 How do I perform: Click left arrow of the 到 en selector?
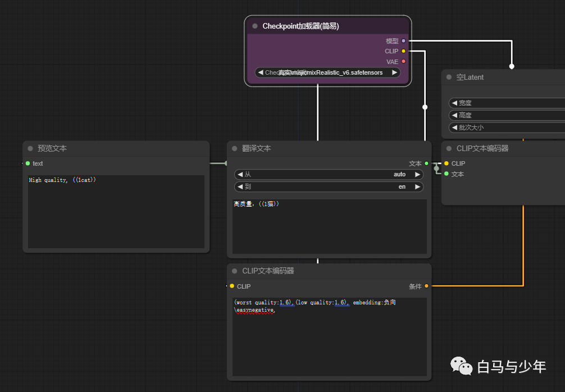click(x=240, y=187)
